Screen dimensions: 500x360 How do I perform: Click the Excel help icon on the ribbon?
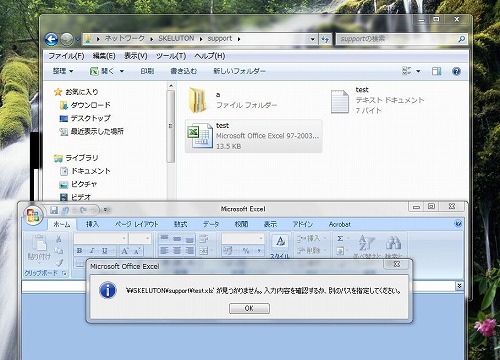pos(458,224)
